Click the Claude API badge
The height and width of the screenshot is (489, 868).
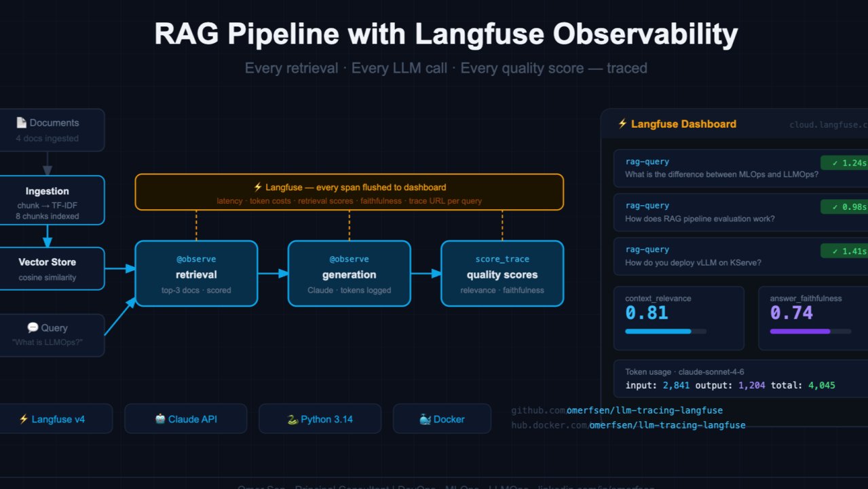coord(186,419)
